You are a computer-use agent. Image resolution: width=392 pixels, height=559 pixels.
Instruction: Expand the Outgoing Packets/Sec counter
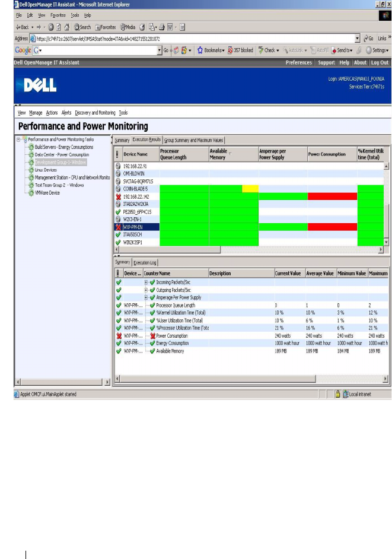click(x=146, y=290)
